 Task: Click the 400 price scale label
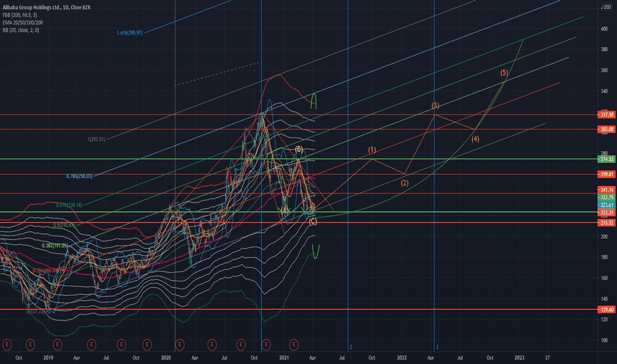coord(604,28)
